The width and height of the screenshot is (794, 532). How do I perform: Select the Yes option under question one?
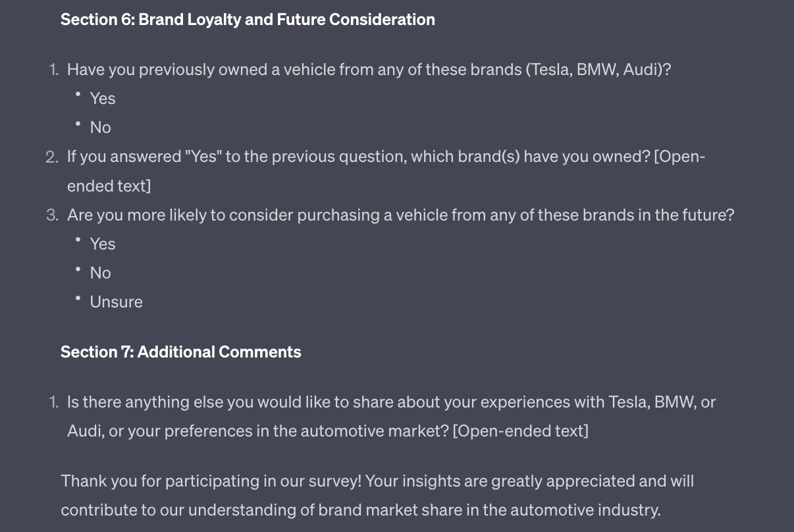103,98
